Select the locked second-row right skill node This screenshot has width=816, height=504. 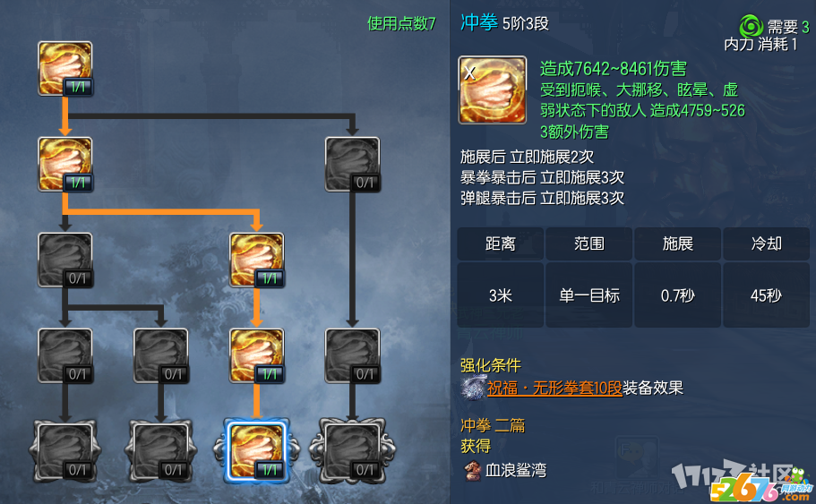(x=352, y=165)
